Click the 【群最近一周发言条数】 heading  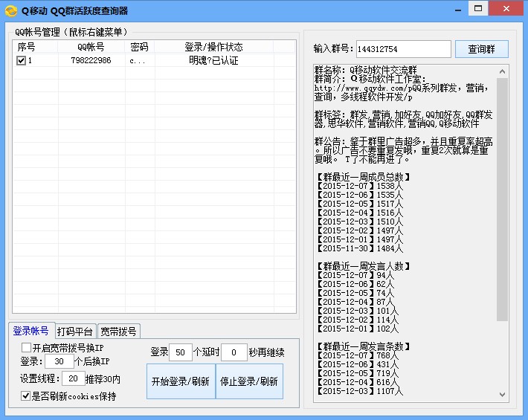[x=363, y=346]
